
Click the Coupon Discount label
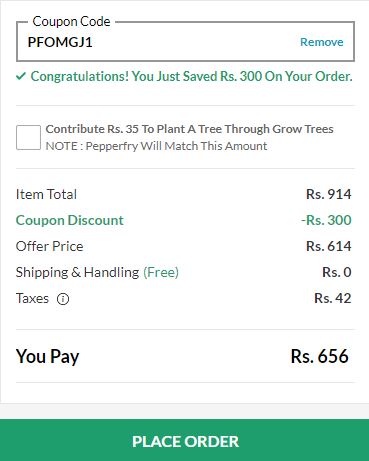click(70, 220)
